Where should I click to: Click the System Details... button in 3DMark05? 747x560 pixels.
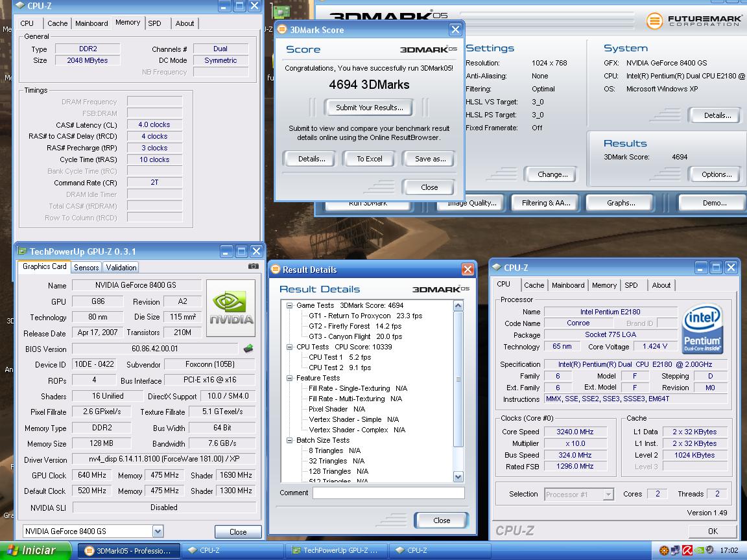(717, 115)
